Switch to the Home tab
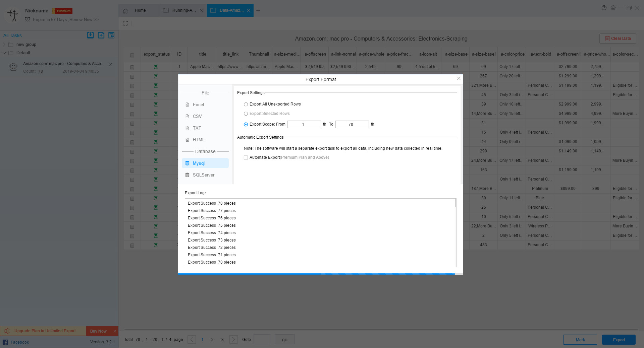This screenshot has height=348, width=644. [138, 10]
